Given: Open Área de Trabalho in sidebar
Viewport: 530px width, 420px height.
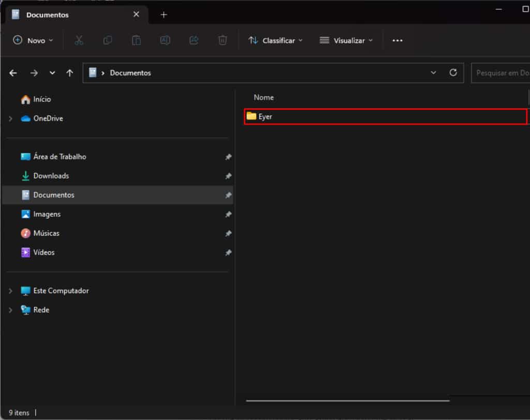Looking at the screenshot, I should pyautogui.click(x=60, y=157).
